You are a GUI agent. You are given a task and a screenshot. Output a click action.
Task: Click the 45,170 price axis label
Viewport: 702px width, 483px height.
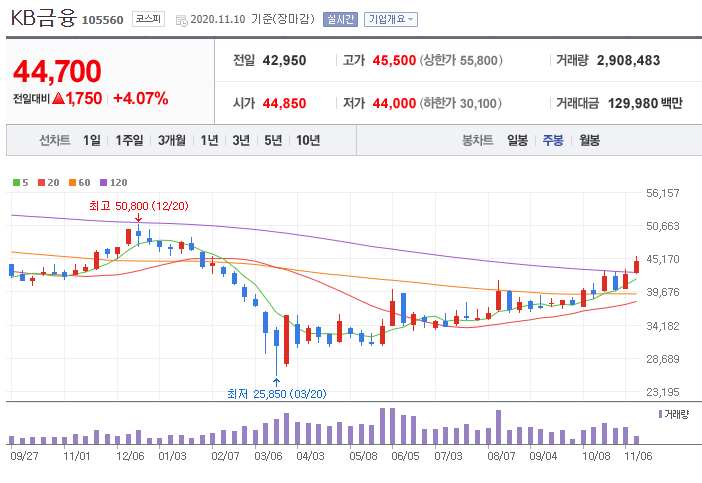[x=663, y=259]
